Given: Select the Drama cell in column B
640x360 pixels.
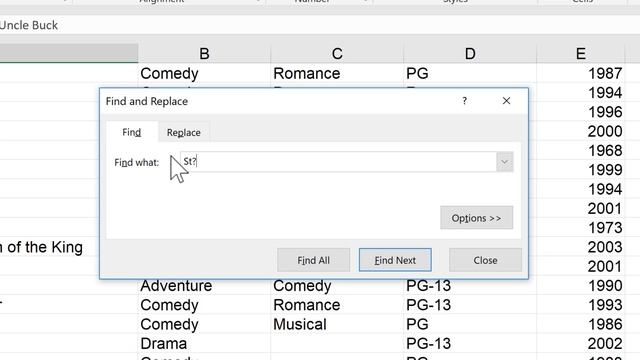Looking at the screenshot, I should [204, 344].
